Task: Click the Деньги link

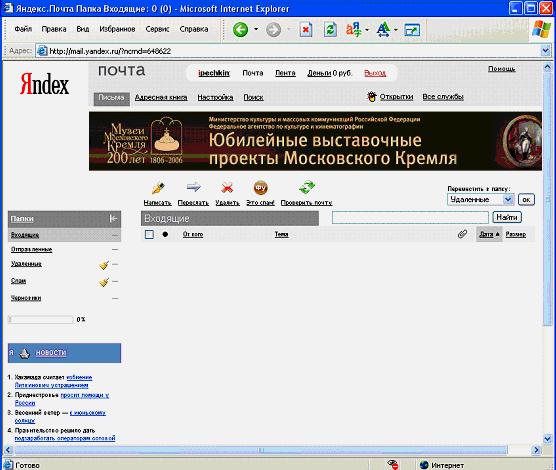Action: tap(319, 73)
